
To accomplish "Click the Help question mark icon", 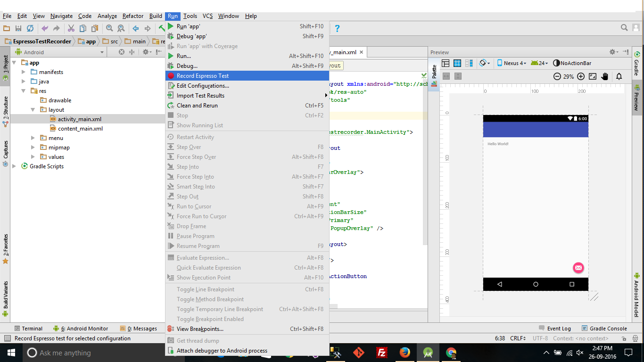I will pos(337,28).
